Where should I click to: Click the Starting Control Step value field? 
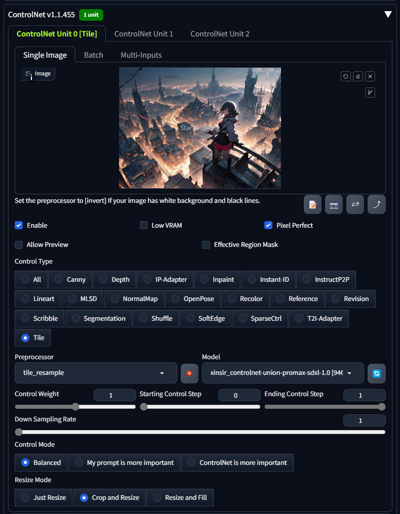pyautogui.click(x=239, y=395)
